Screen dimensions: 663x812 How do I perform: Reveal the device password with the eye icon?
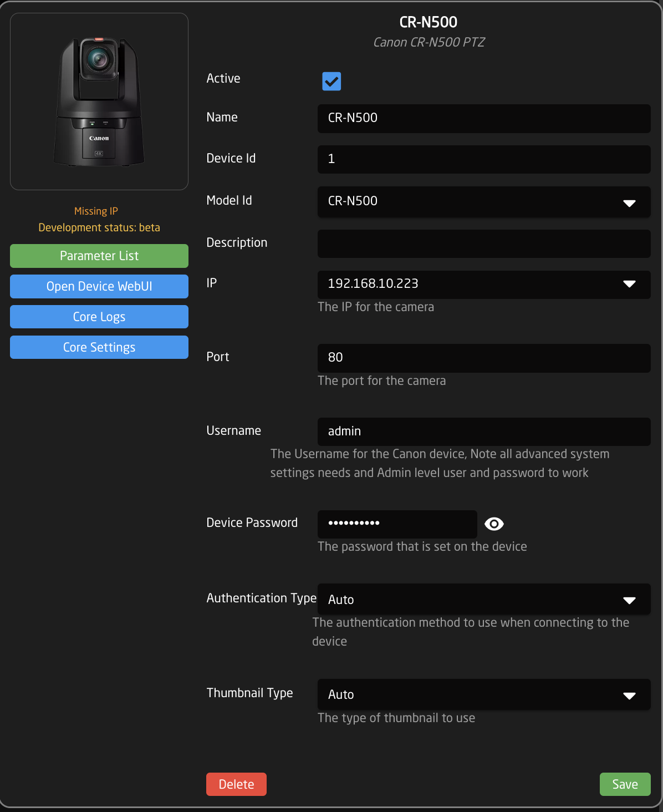pyautogui.click(x=493, y=524)
